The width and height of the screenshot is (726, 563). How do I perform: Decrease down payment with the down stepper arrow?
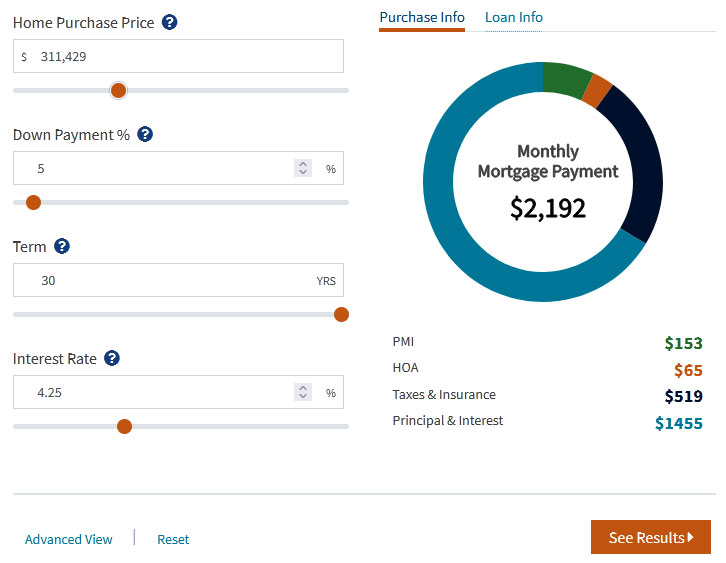pos(303,172)
